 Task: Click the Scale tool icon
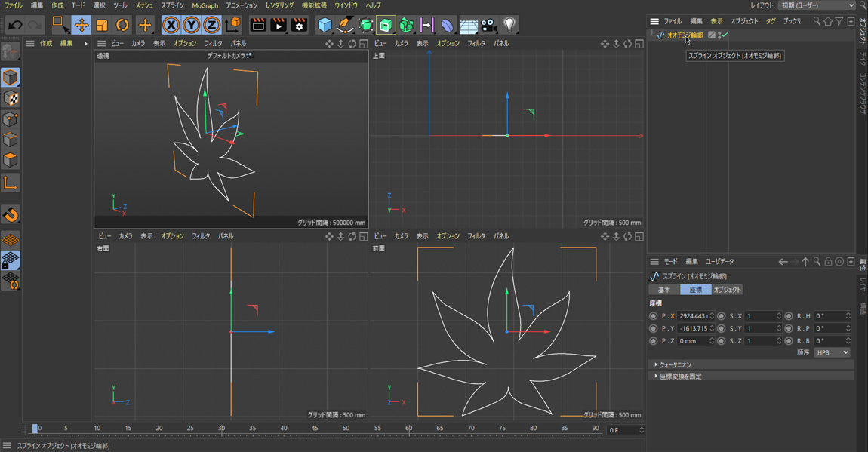click(102, 25)
